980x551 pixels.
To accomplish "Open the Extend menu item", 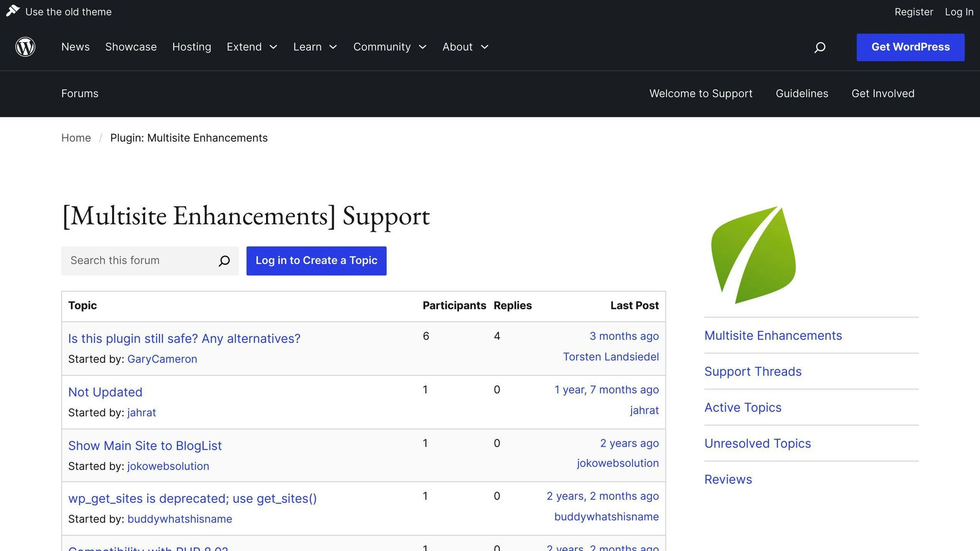I will pyautogui.click(x=244, y=47).
